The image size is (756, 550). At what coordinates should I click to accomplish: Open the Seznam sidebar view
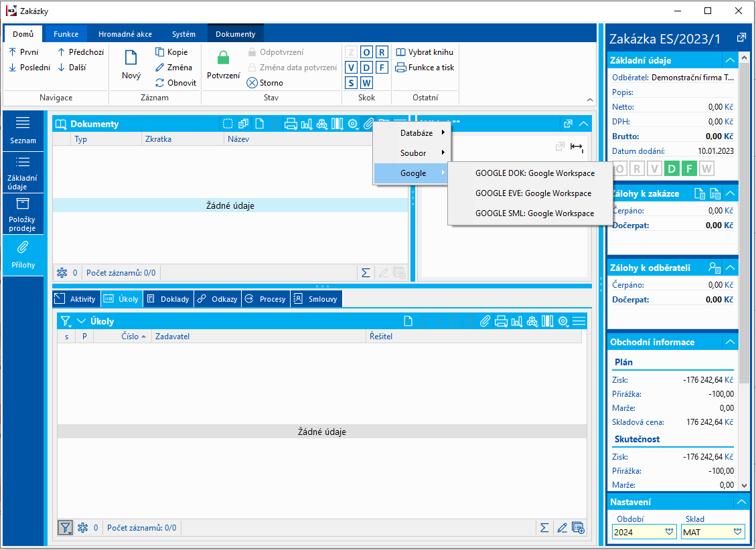click(x=23, y=130)
